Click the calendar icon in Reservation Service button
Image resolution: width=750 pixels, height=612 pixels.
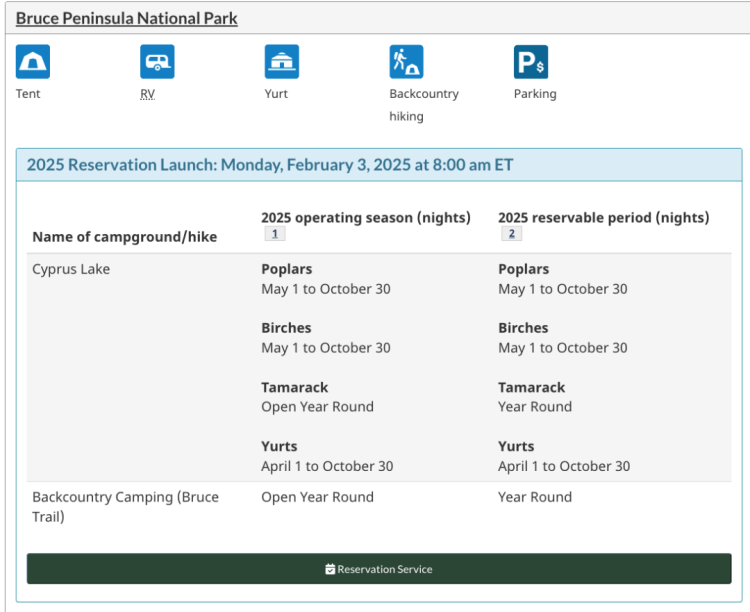[x=330, y=569]
